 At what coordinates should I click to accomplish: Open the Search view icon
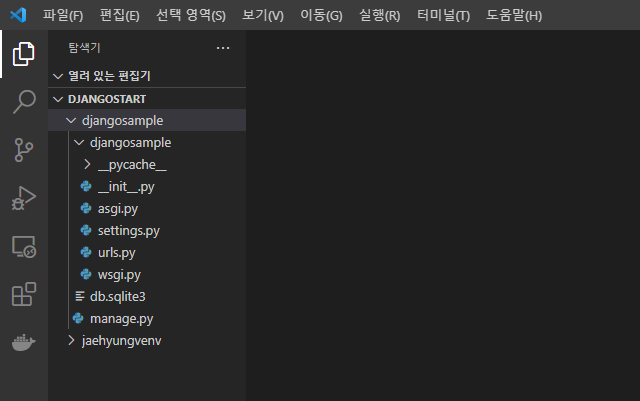[x=24, y=102]
